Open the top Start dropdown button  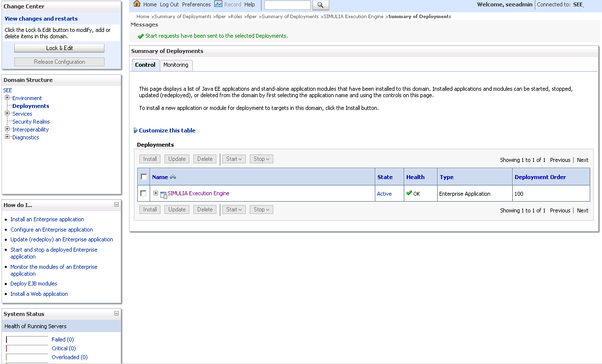(x=235, y=159)
